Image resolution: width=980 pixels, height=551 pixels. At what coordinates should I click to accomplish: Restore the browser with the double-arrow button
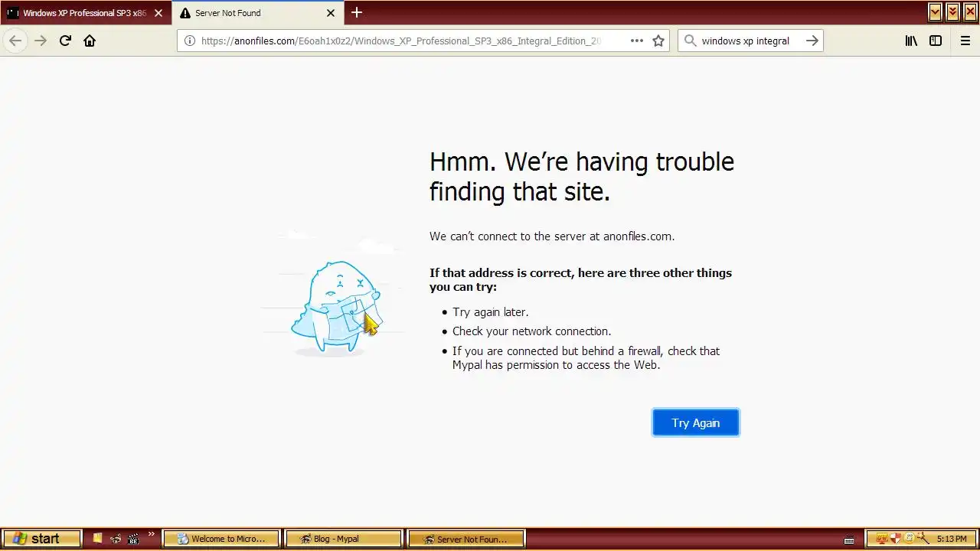pos(952,11)
